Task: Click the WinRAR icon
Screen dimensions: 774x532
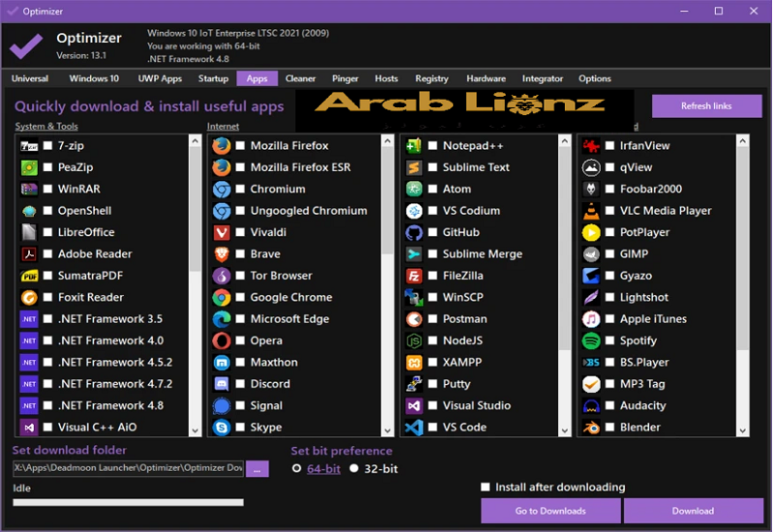Action: (29, 189)
